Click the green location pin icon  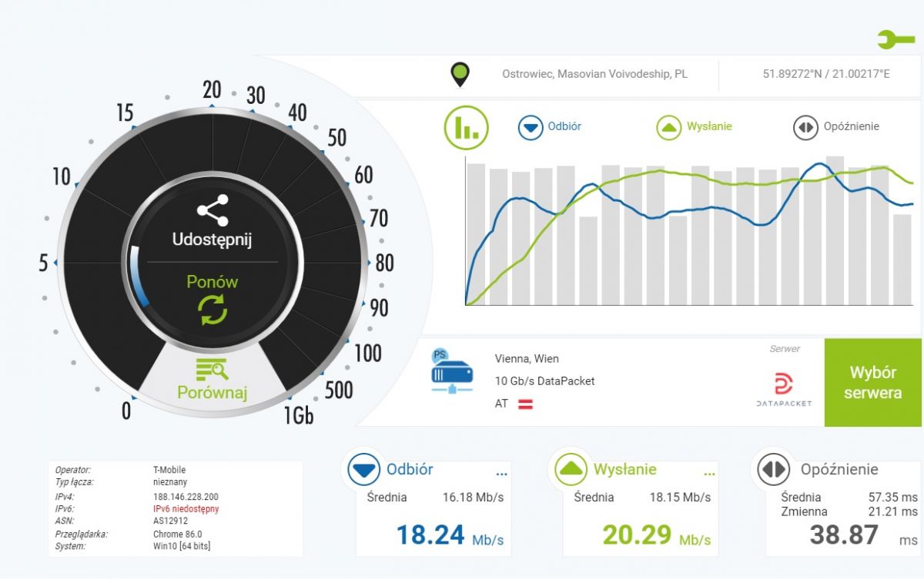click(460, 75)
